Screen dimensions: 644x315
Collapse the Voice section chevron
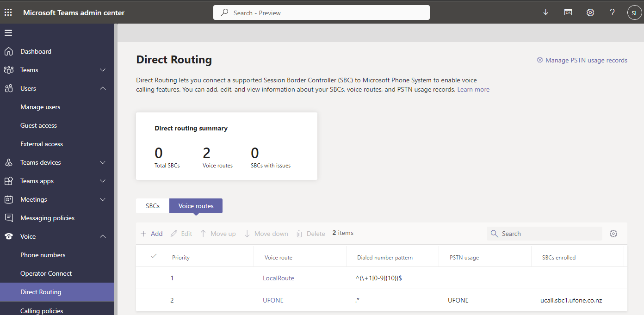pyautogui.click(x=103, y=236)
